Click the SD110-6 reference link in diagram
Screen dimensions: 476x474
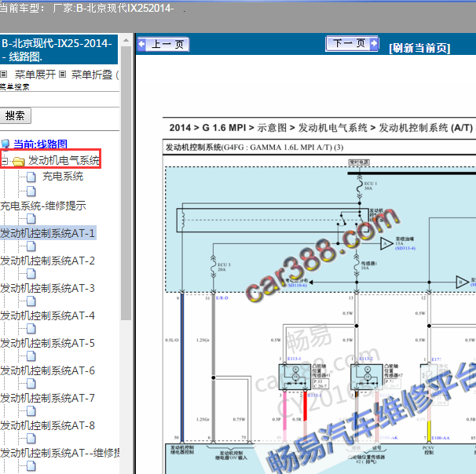coord(298,286)
